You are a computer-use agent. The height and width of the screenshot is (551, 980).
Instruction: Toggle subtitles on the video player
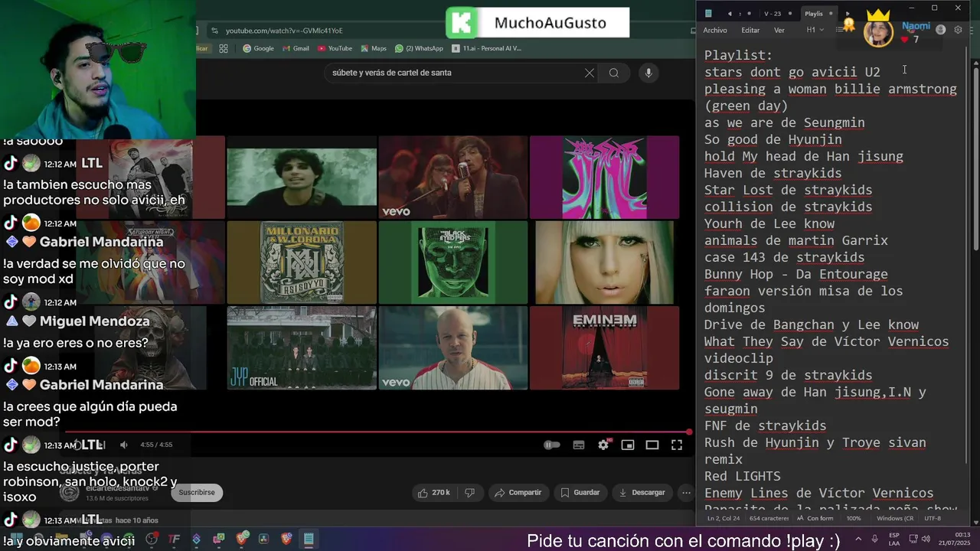[579, 445]
